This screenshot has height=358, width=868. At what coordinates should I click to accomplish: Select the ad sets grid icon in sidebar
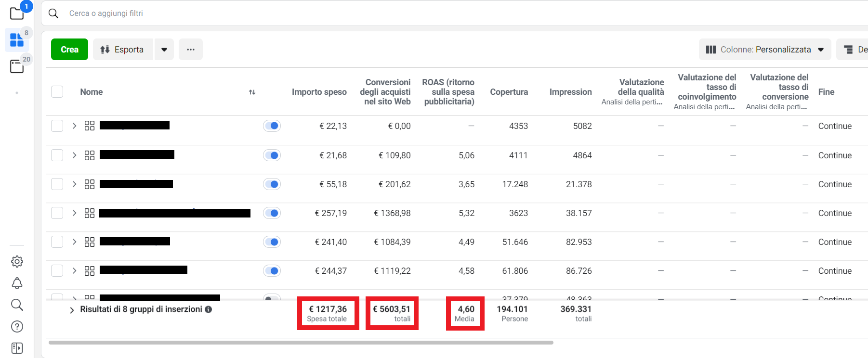pyautogui.click(x=17, y=40)
